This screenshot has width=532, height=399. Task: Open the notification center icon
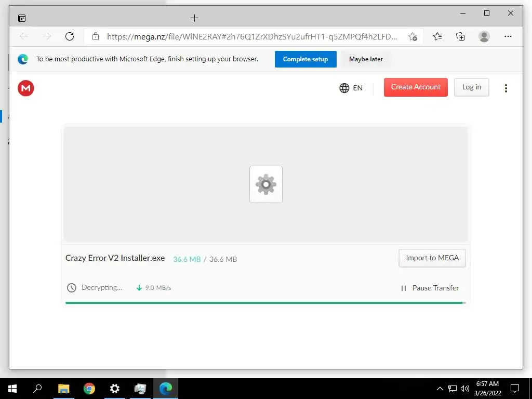[515, 389]
